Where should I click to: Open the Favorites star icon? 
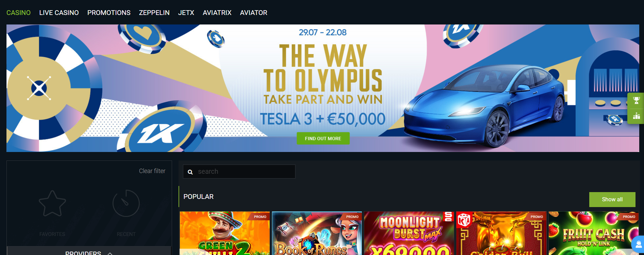pyautogui.click(x=52, y=203)
